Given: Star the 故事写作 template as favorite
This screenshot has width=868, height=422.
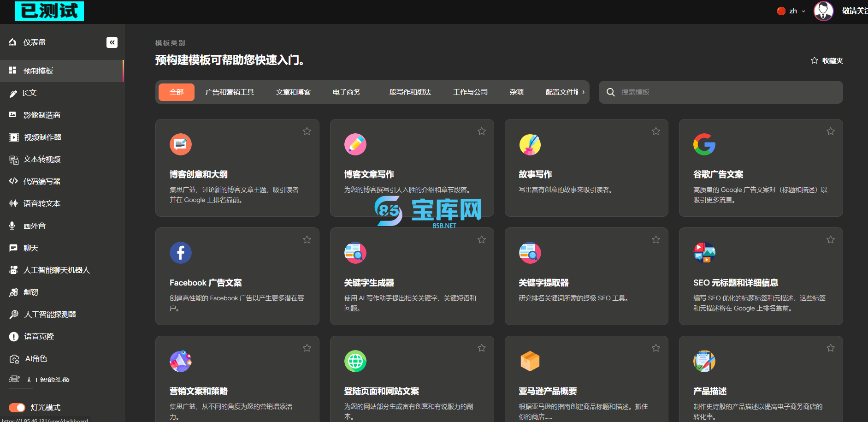Looking at the screenshot, I should pos(656,131).
